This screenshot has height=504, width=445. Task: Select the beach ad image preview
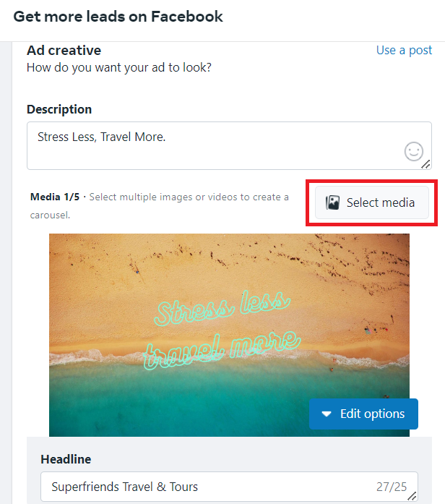229,335
